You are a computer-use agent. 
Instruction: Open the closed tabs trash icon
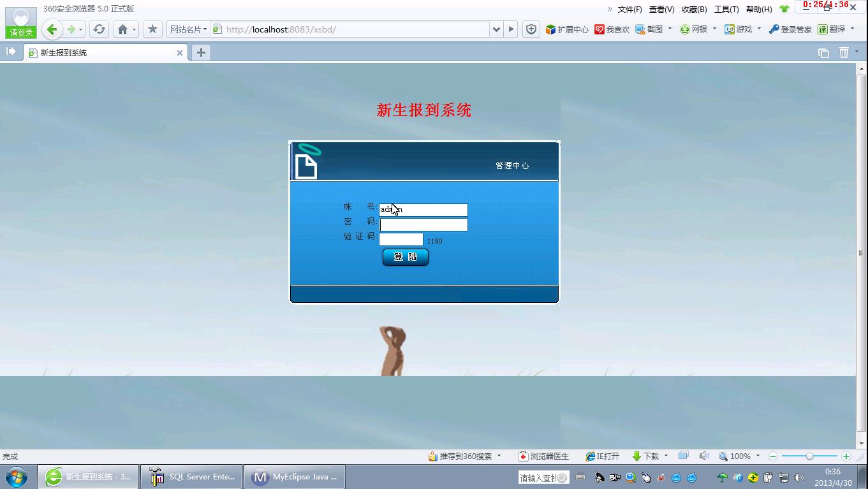point(844,52)
